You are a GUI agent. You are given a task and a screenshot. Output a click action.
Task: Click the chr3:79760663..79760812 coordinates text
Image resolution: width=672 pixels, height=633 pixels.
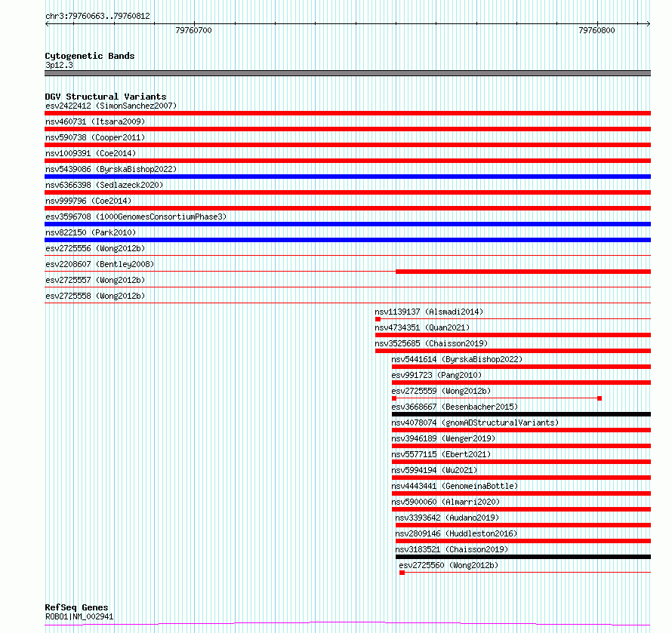[97, 16]
